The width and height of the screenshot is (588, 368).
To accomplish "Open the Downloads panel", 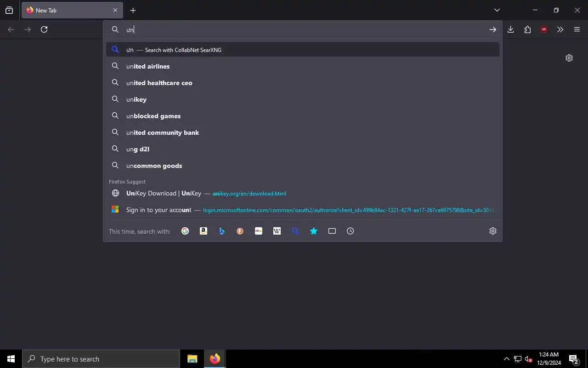I will [511, 29].
